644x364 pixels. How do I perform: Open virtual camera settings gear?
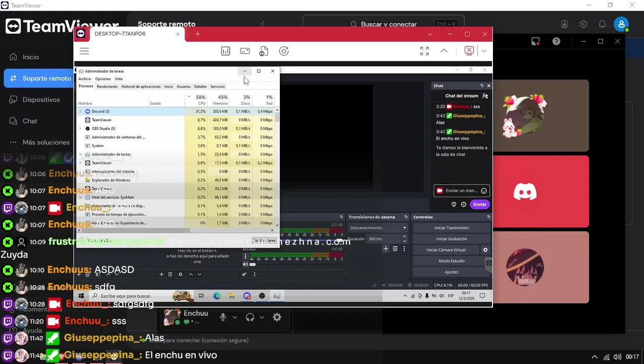[485, 250]
